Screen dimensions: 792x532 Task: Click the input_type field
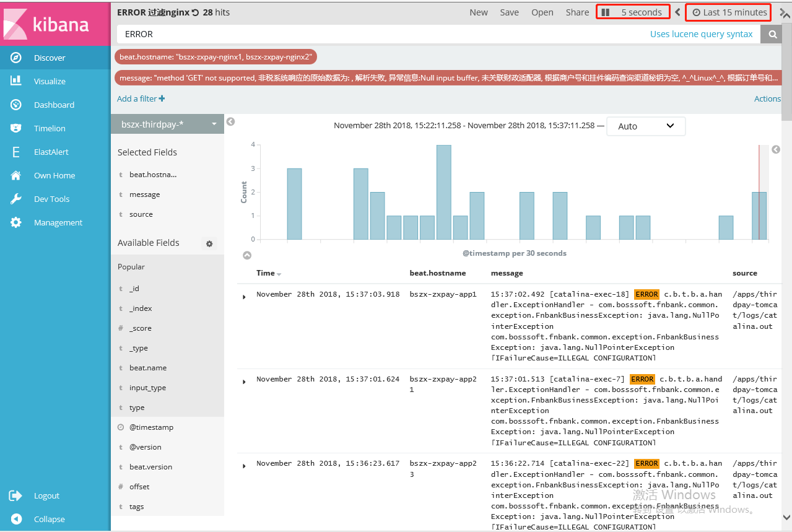[x=147, y=388]
